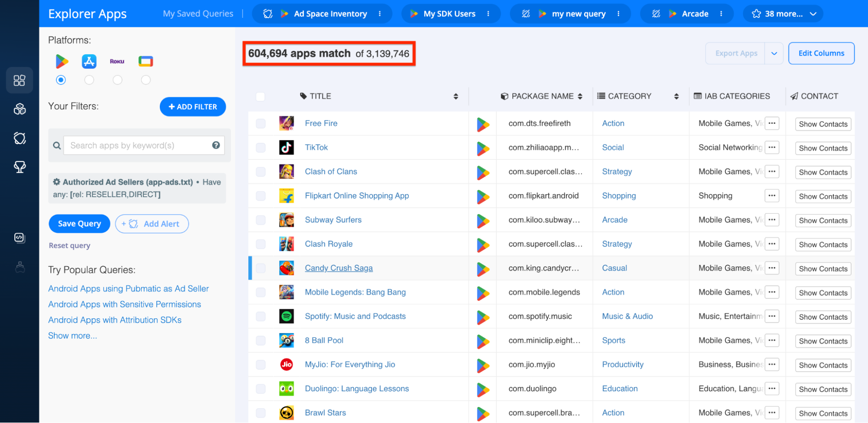Open Android Apps using Pubmatic as Ad Seller
Viewport: 868px width, 423px height.
pyautogui.click(x=129, y=289)
